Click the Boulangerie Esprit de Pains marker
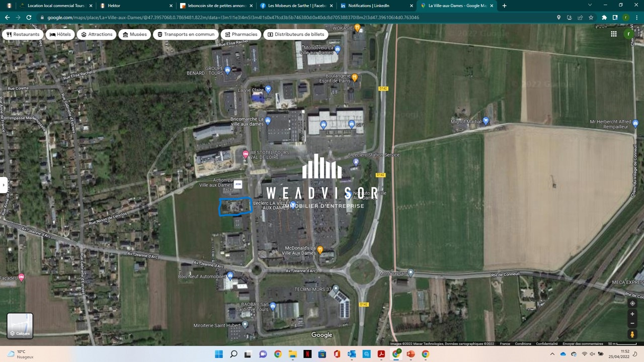This screenshot has height=362, width=644. (x=355, y=77)
